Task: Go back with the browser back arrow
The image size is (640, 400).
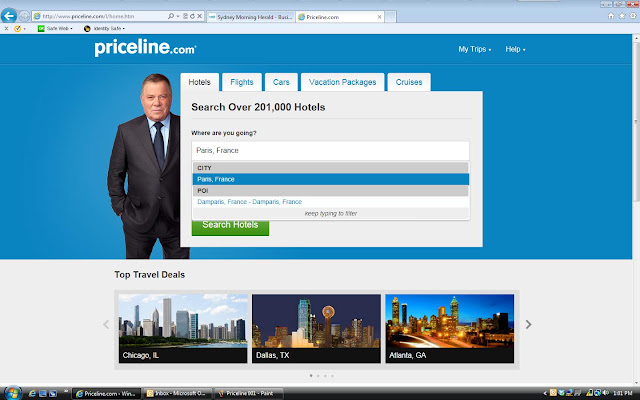Action: [x=9, y=16]
